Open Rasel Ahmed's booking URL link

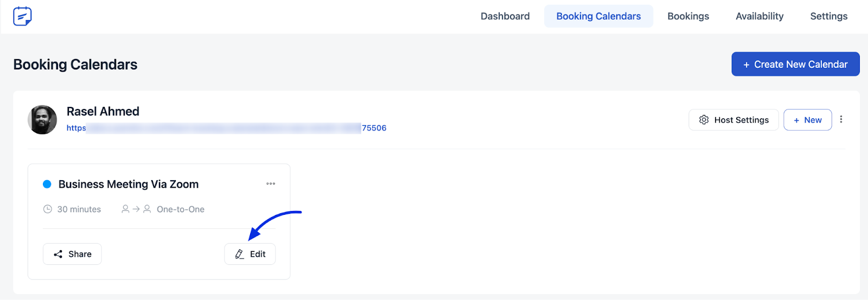(x=226, y=128)
